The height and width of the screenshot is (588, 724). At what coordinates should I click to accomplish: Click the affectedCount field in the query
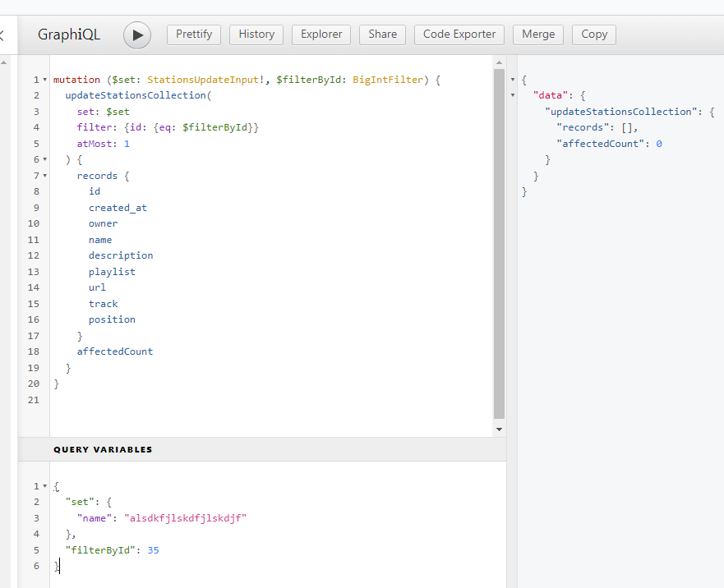click(114, 351)
